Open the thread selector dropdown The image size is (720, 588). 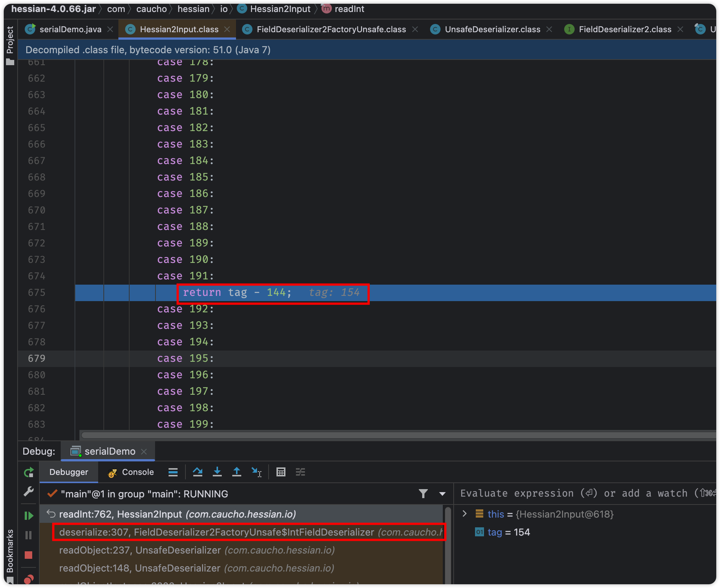tap(442, 494)
